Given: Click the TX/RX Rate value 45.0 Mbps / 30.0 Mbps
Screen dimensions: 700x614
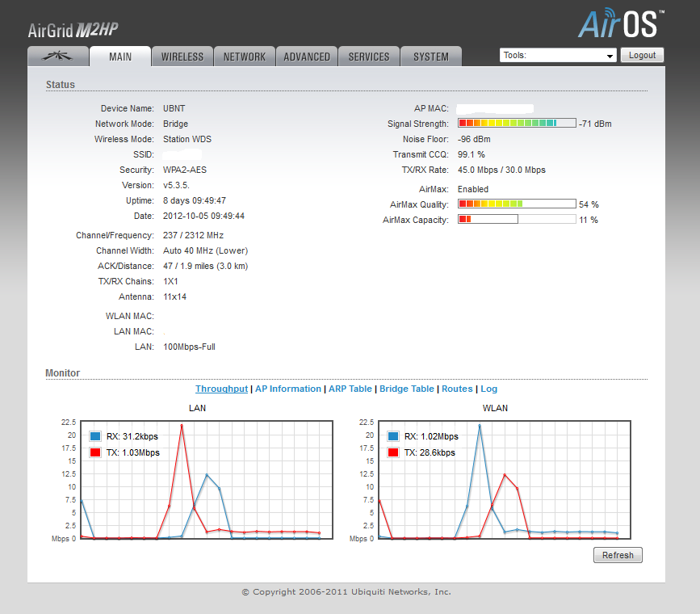Looking at the screenshot, I should 501,170.
